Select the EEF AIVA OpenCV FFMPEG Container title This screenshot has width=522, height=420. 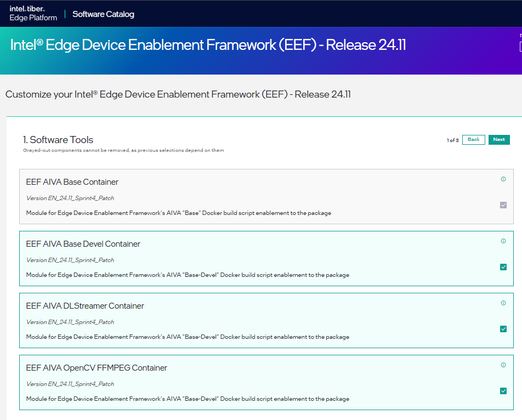pos(97,368)
